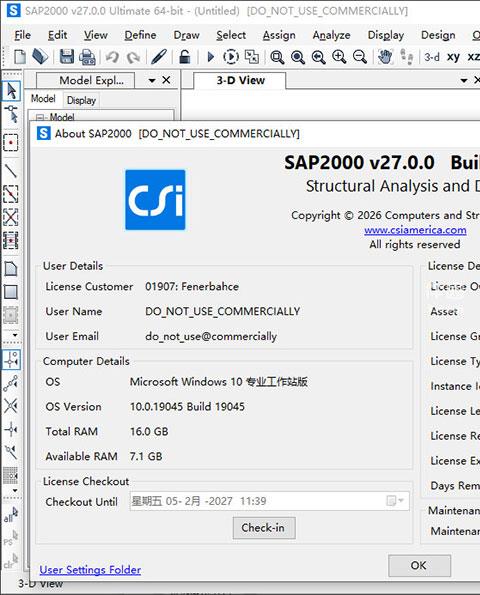
Task: Click the Zoom In magnifier icon
Action: click(339, 57)
